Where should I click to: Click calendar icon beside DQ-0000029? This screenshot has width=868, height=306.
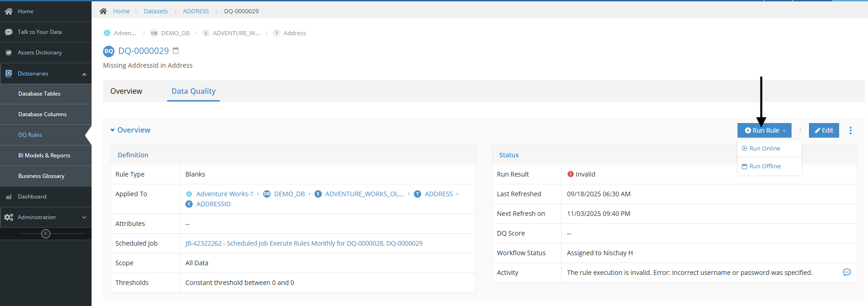[175, 50]
